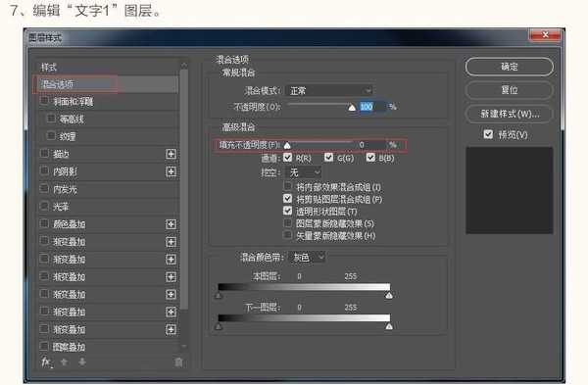This screenshot has width=588, height=385.
Task: Enable the 纹理 checkbox
Action: (x=51, y=135)
